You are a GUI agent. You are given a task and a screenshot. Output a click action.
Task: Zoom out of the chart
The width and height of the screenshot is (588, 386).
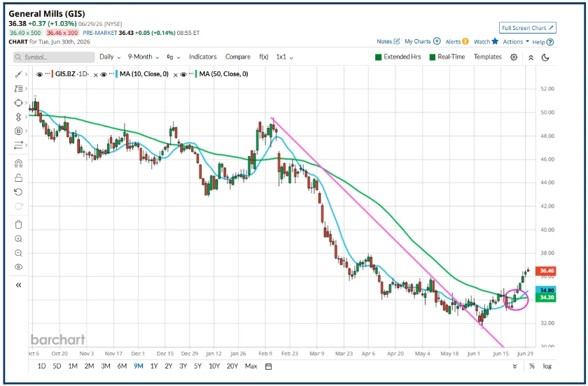18,253
